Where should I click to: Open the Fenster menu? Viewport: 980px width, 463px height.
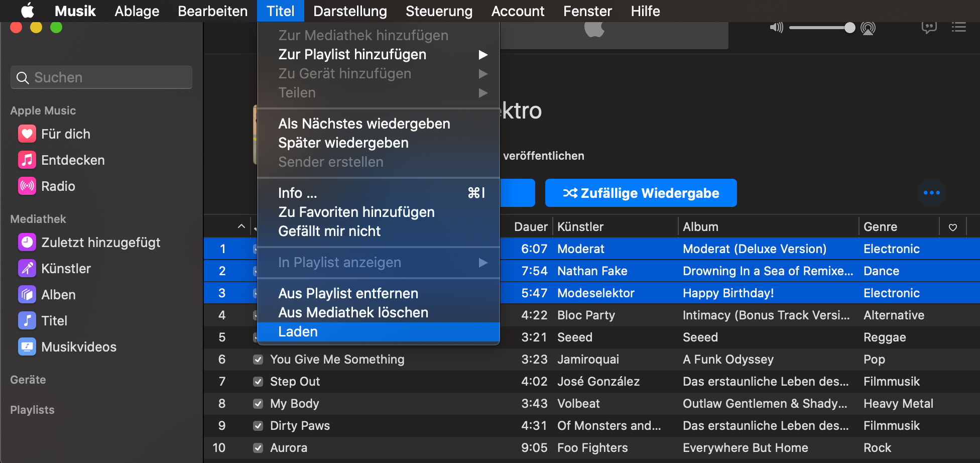[588, 11]
